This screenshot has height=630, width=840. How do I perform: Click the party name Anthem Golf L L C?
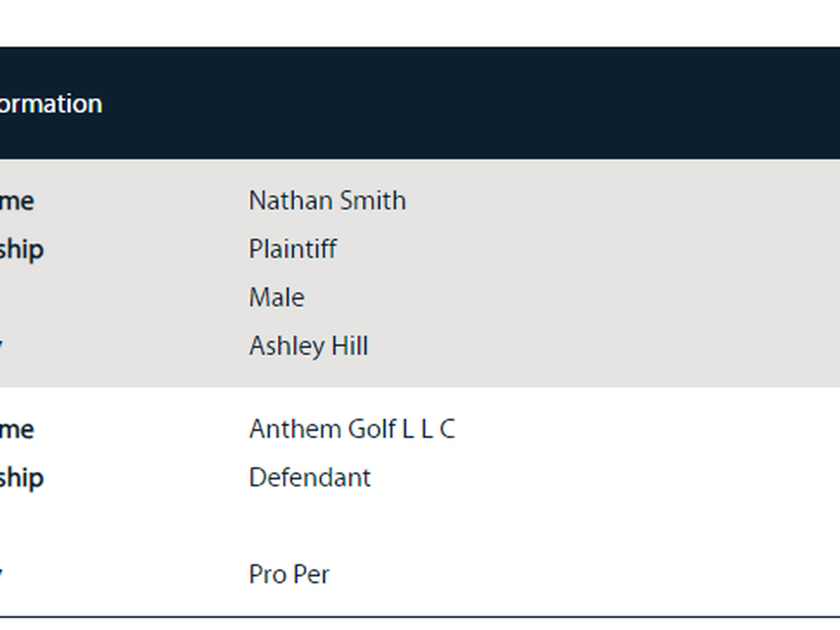pos(351,428)
